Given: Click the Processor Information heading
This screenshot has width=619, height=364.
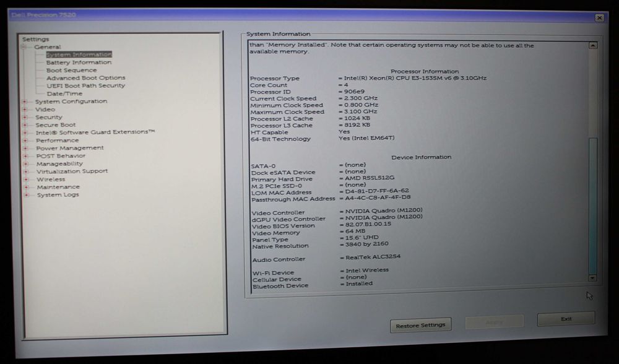Looking at the screenshot, I should tap(425, 71).
